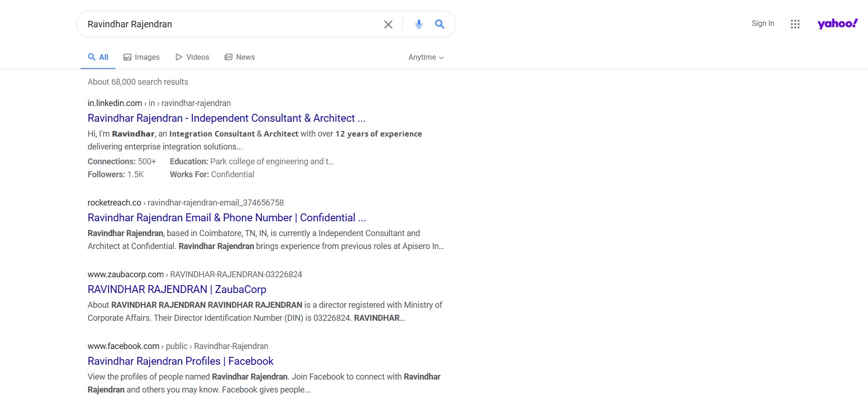Click the Images tab picture icon
Screen dimensions: 868x399
point(127,57)
